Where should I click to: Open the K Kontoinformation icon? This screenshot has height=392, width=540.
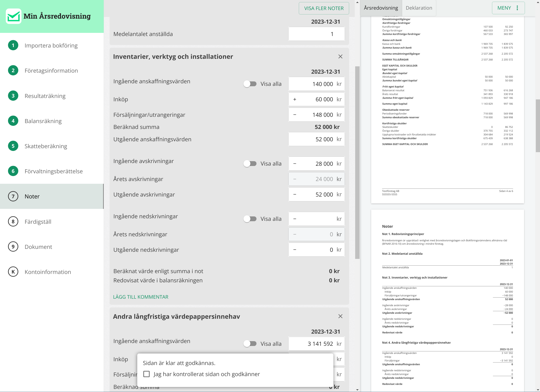(13, 272)
